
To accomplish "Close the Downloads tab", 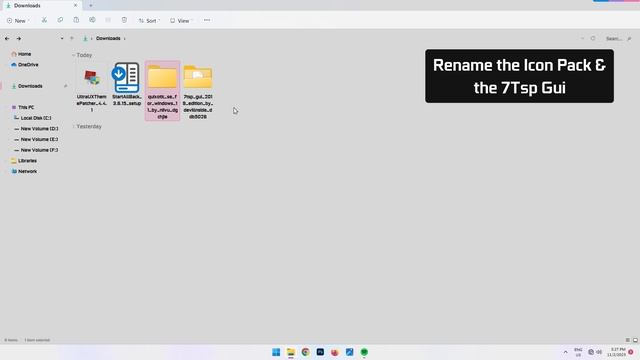I will click(x=75, y=5).
